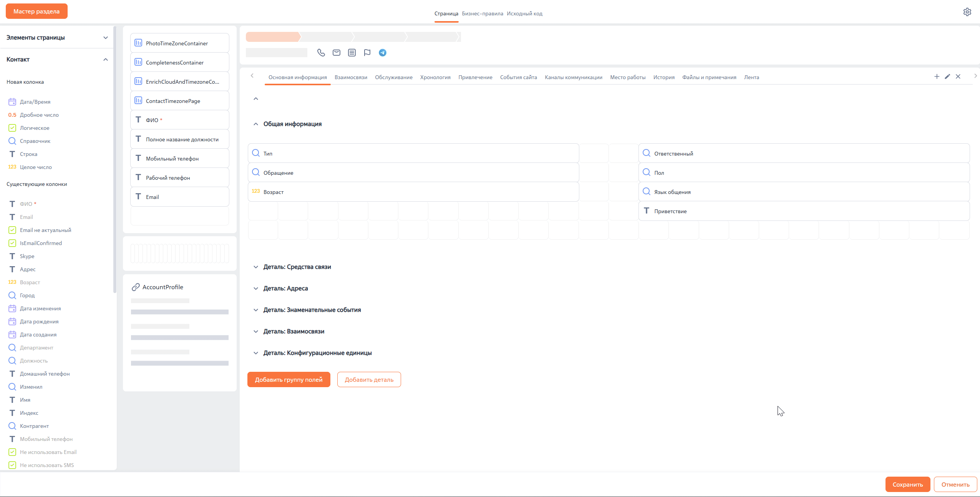Click the Мастер раздела button

pos(36,11)
